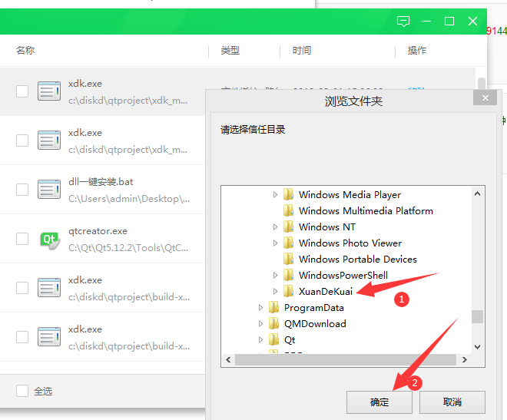Close the 浏览文件夹 dialog
The width and height of the screenshot is (507, 420).
[x=485, y=98]
